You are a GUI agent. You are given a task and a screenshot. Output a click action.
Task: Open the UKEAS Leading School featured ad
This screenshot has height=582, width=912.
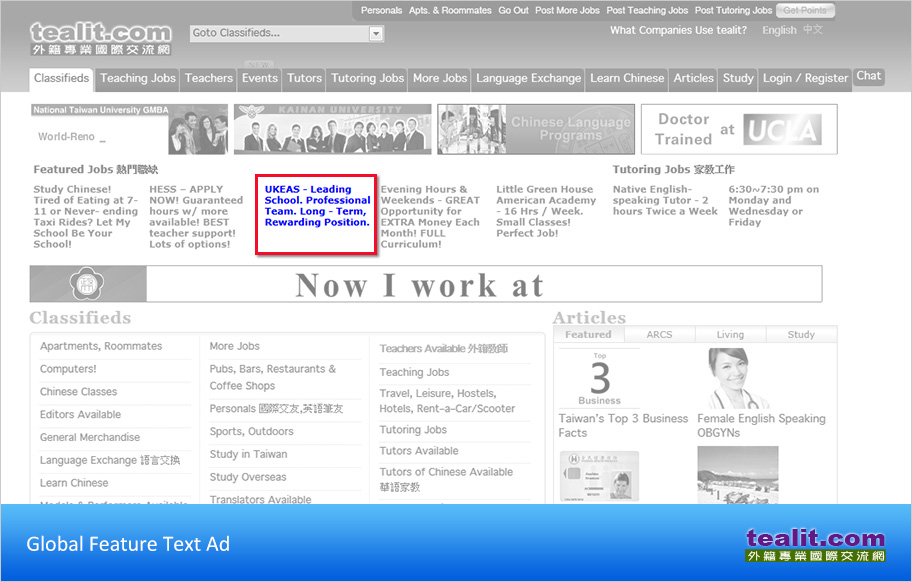[x=317, y=206]
